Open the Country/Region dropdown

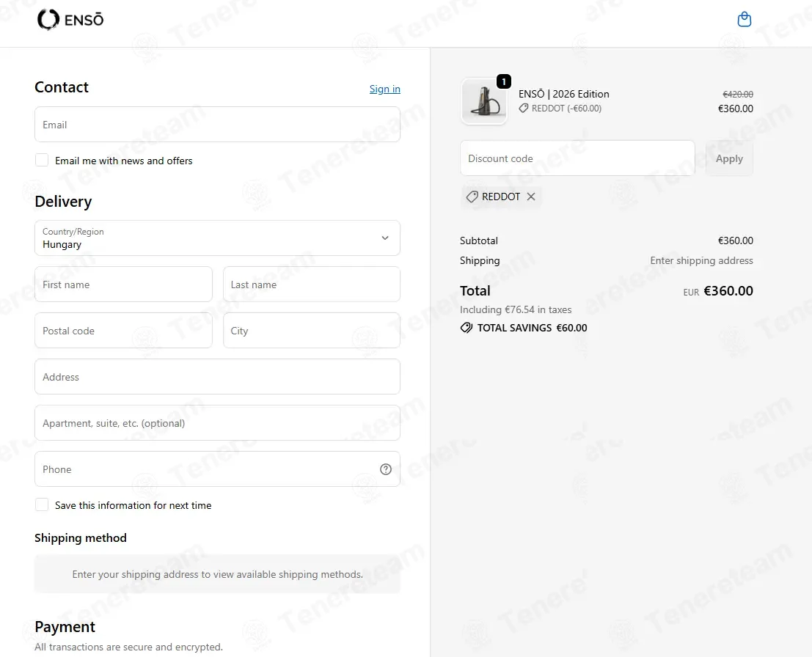(x=218, y=238)
